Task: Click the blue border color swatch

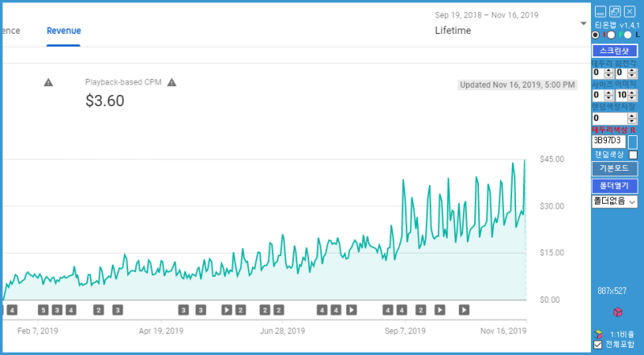Action: [x=633, y=142]
